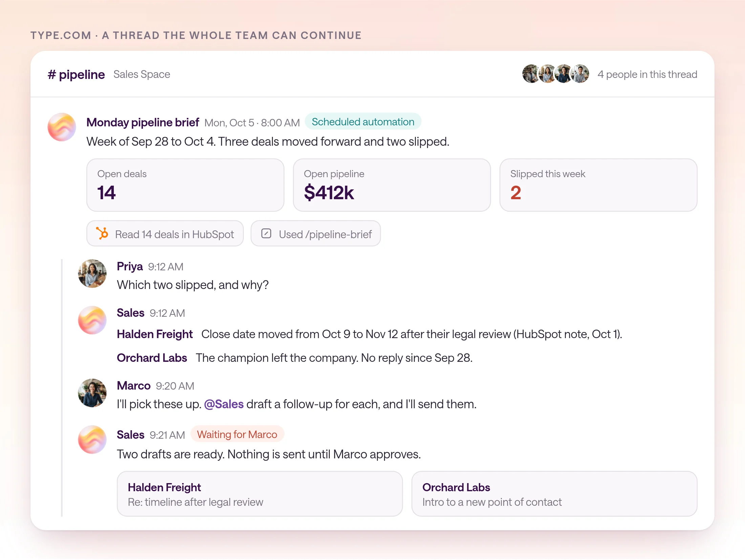This screenshot has width=745, height=560.
Task: Click the Sales Space label
Action: [142, 74]
